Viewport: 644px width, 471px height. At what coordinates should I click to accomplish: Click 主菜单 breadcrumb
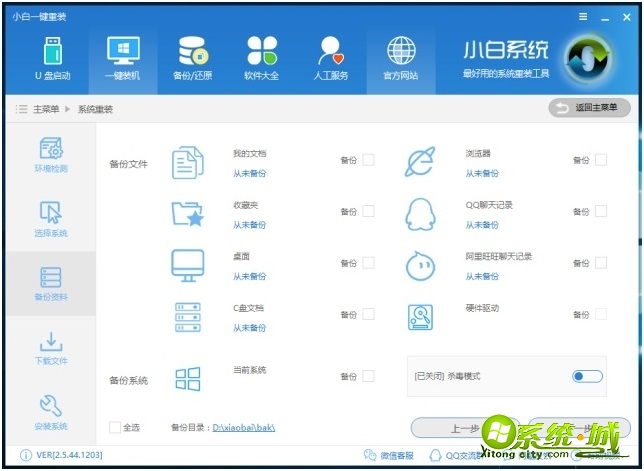(x=46, y=109)
